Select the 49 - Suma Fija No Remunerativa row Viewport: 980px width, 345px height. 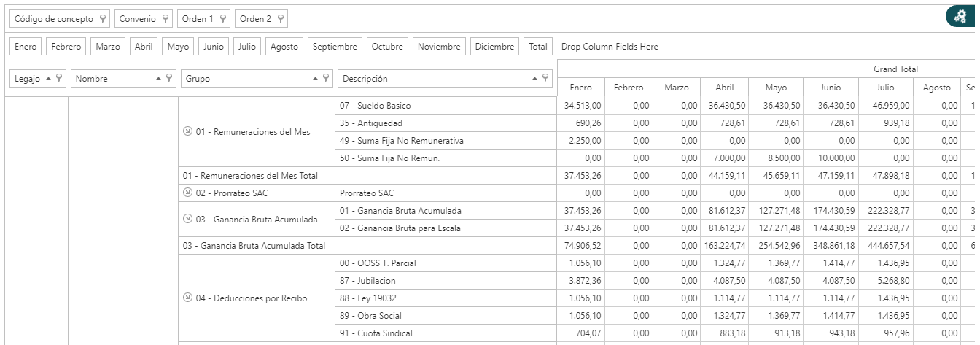click(445, 141)
